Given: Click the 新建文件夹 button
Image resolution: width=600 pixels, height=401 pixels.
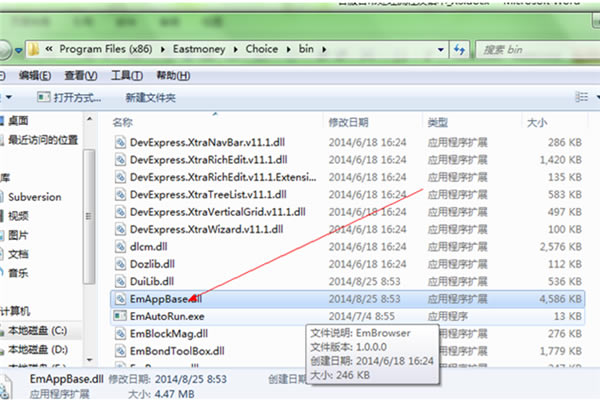Looking at the screenshot, I should tap(150, 98).
